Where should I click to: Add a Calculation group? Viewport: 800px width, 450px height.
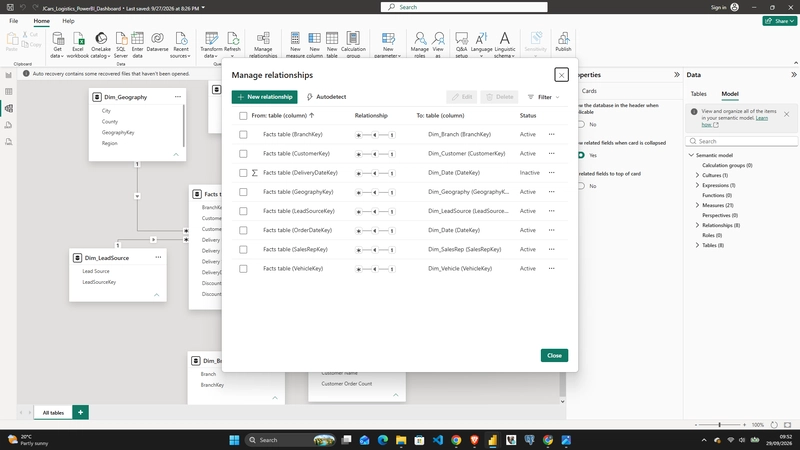click(353, 44)
